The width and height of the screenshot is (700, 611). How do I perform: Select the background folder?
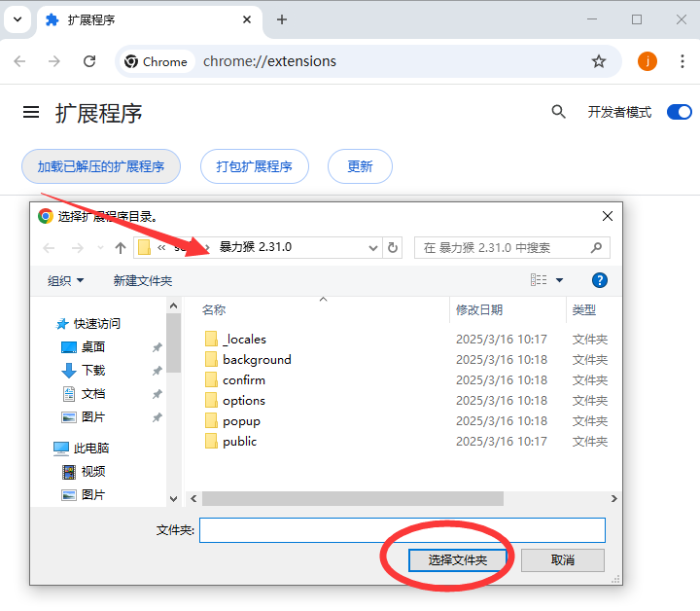pos(248,360)
